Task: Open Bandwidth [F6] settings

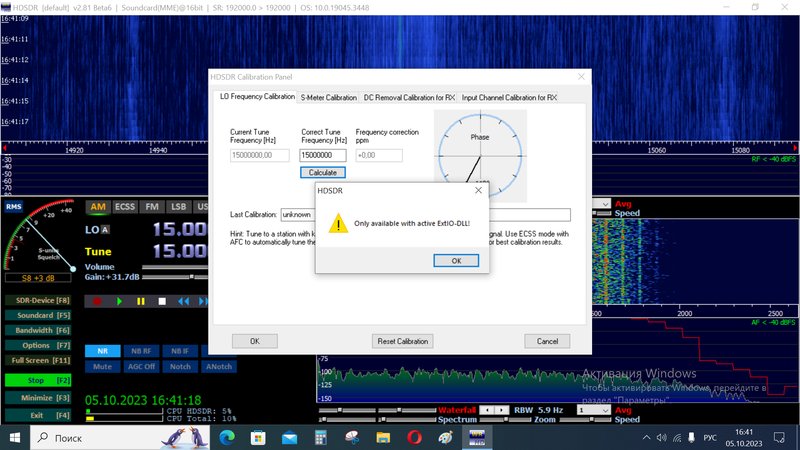Action: 38,330
